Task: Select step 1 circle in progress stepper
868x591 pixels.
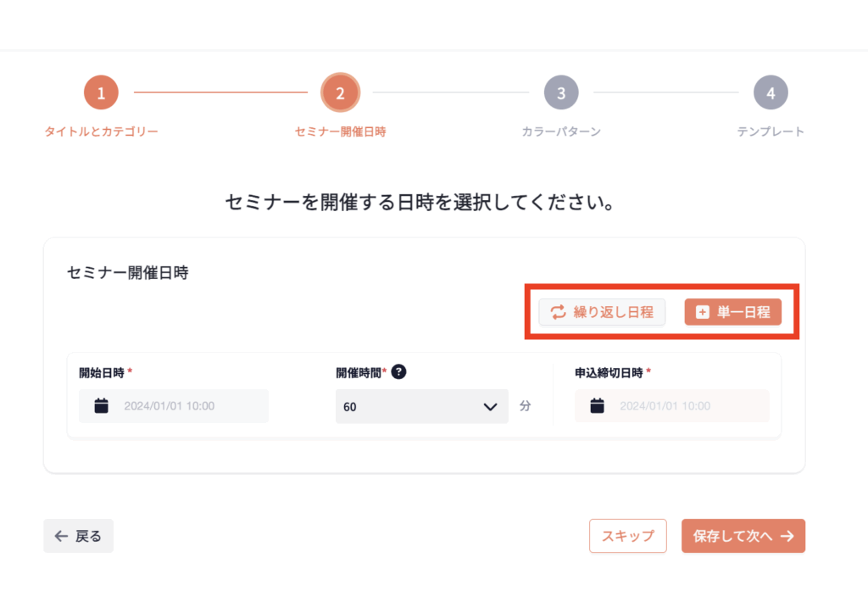Action: (101, 93)
